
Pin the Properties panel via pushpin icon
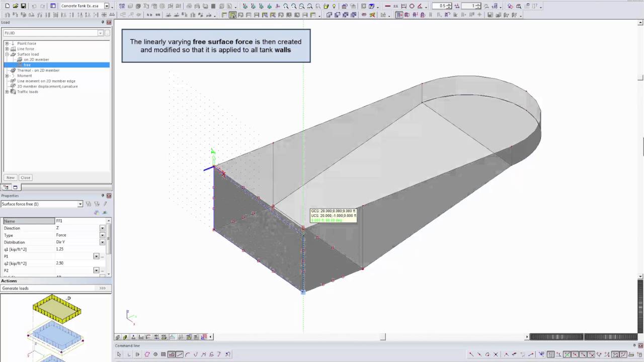pos(103,196)
